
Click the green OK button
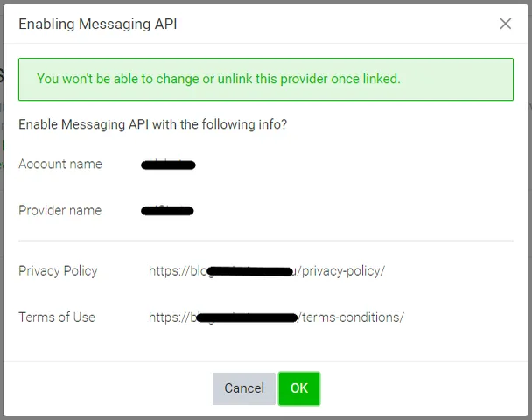pos(299,388)
